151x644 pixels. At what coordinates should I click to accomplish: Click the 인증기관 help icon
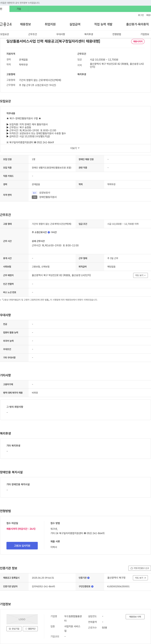[88, 578]
